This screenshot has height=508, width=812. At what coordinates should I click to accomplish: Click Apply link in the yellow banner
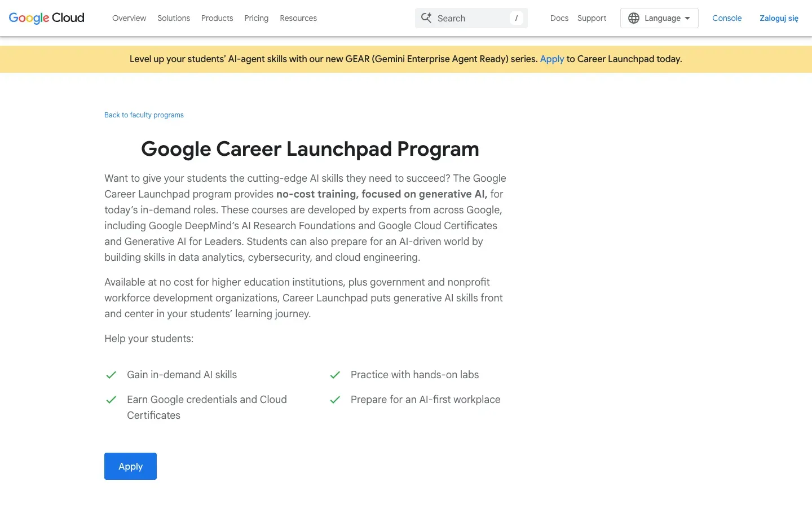(552, 59)
